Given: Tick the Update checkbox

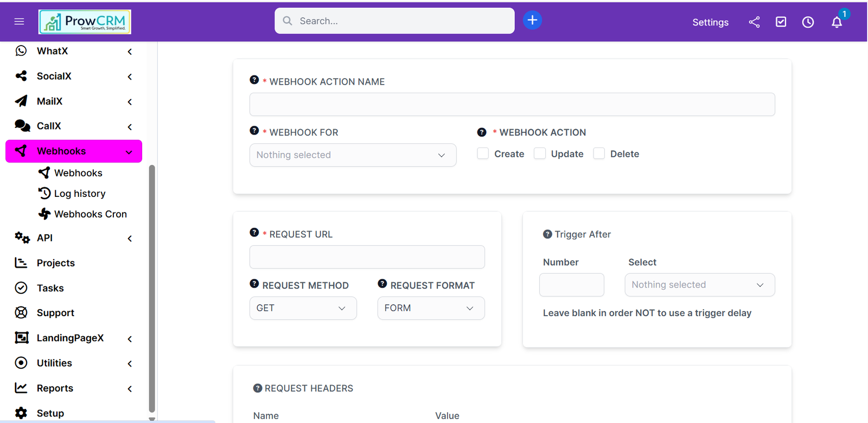Looking at the screenshot, I should point(540,153).
